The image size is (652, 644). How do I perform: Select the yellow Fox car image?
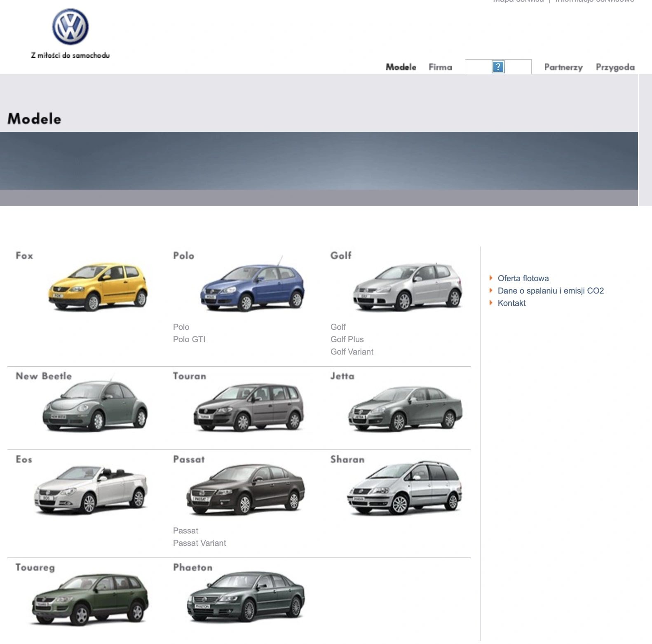coord(98,287)
